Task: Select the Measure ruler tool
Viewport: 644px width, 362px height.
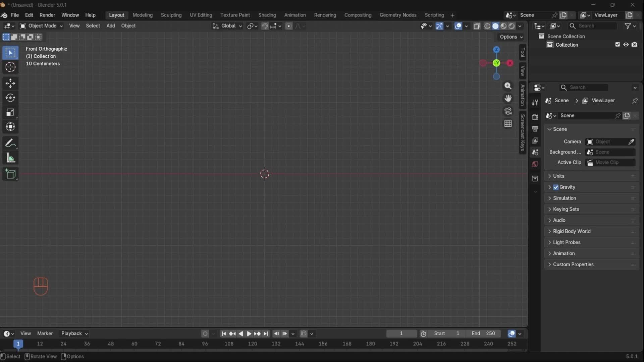Action: [10, 158]
